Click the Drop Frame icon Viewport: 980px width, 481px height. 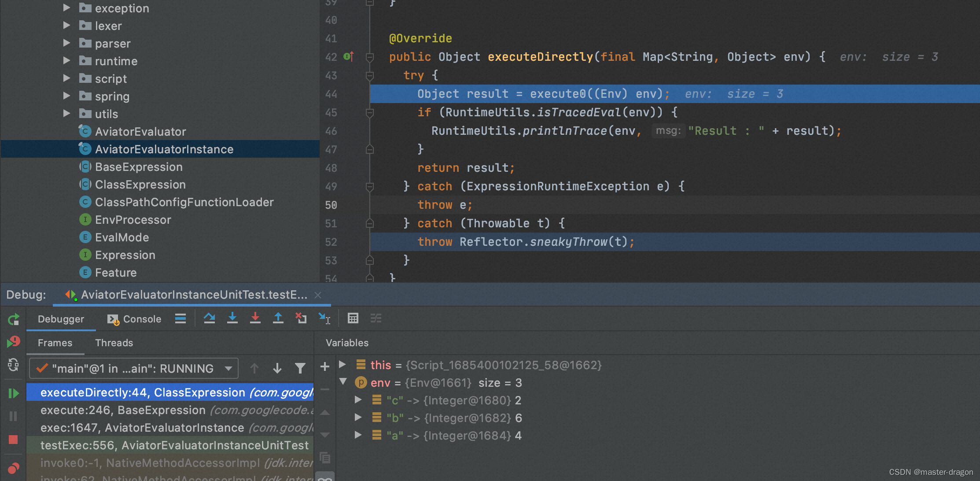[x=301, y=318]
